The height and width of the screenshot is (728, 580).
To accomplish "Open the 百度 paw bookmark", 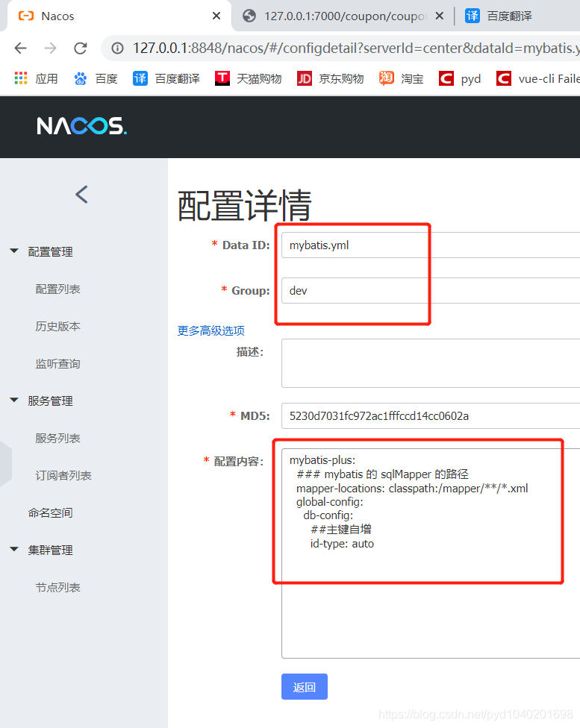I will pyautogui.click(x=96, y=78).
